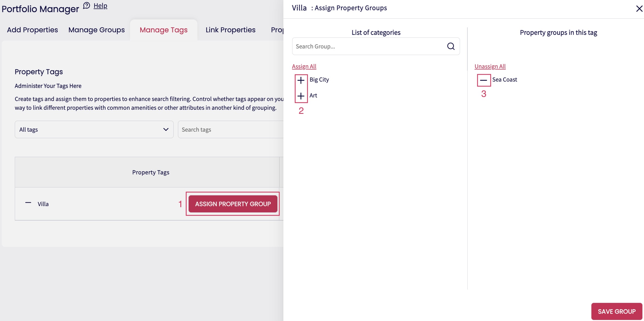The height and width of the screenshot is (321, 644).
Task: Open the Help link
Action: pos(100,6)
